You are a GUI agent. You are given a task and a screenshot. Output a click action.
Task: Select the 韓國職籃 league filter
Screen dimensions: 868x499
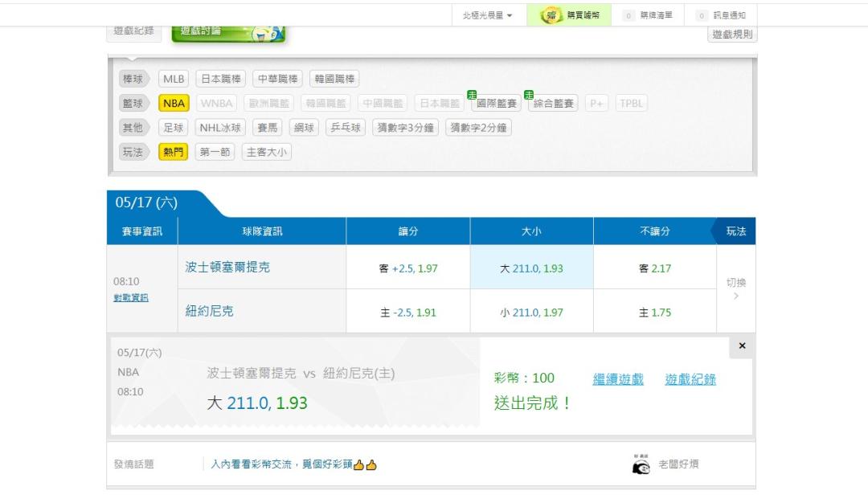(x=326, y=104)
